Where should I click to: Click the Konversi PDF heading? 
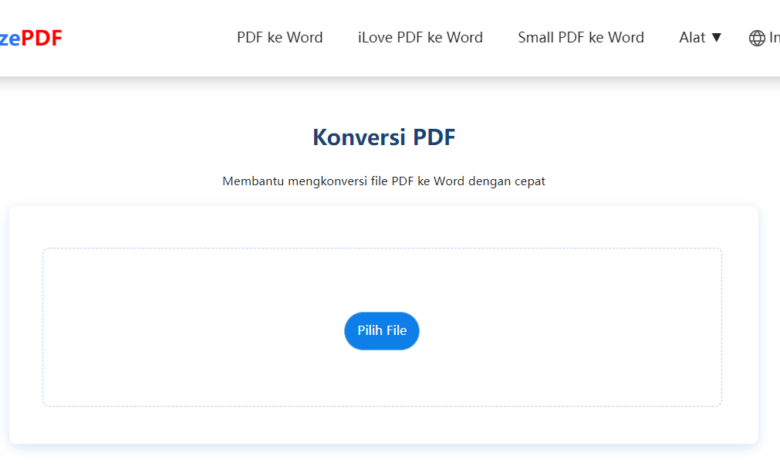click(384, 137)
